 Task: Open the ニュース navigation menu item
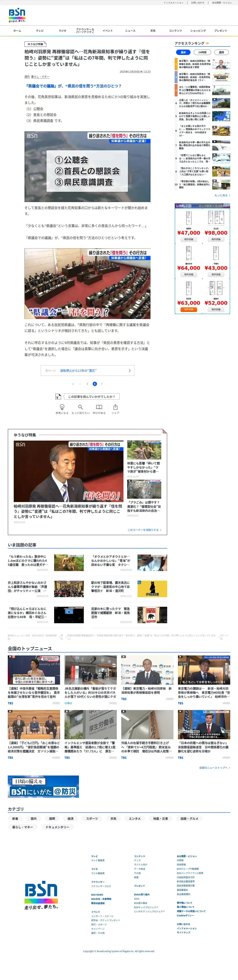point(130,31)
